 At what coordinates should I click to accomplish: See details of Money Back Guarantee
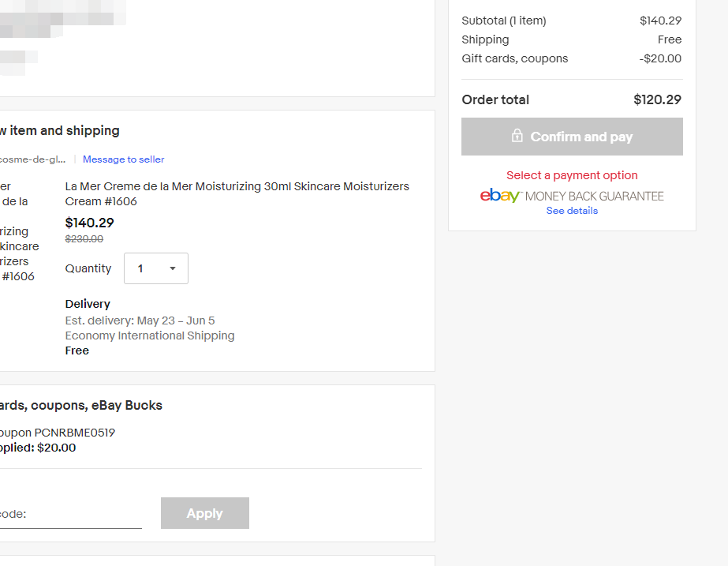coord(572,211)
